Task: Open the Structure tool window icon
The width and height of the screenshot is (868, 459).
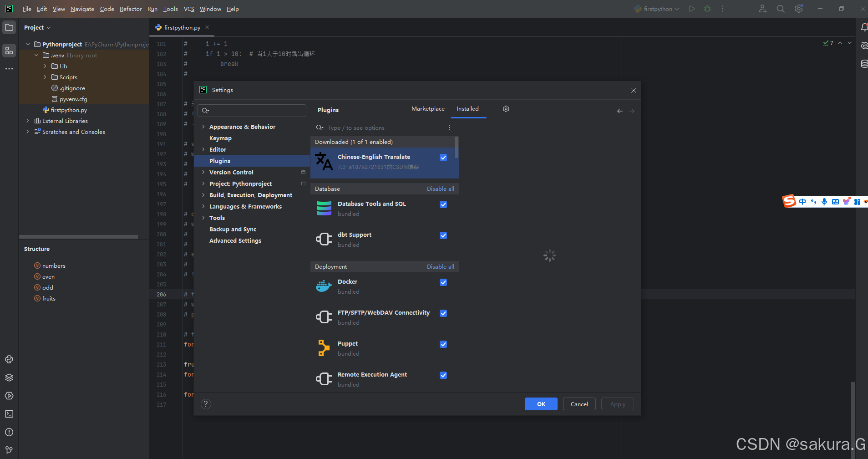Action: (9, 51)
